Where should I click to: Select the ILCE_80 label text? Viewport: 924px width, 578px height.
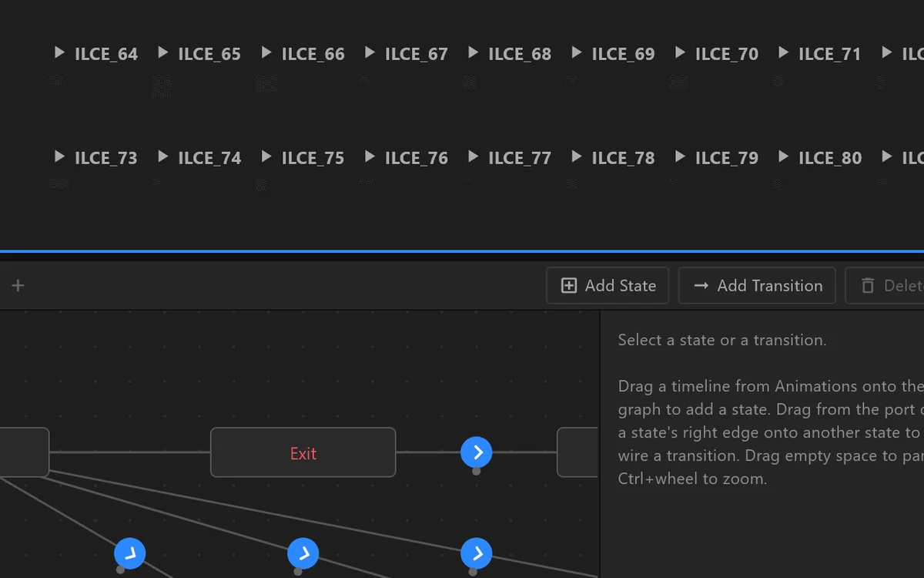(830, 158)
